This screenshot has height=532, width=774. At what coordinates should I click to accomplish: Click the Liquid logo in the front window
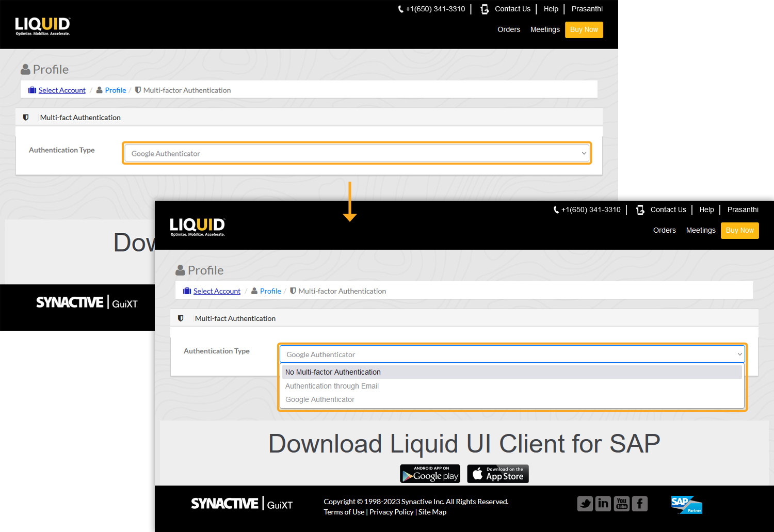click(x=198, y=227)
